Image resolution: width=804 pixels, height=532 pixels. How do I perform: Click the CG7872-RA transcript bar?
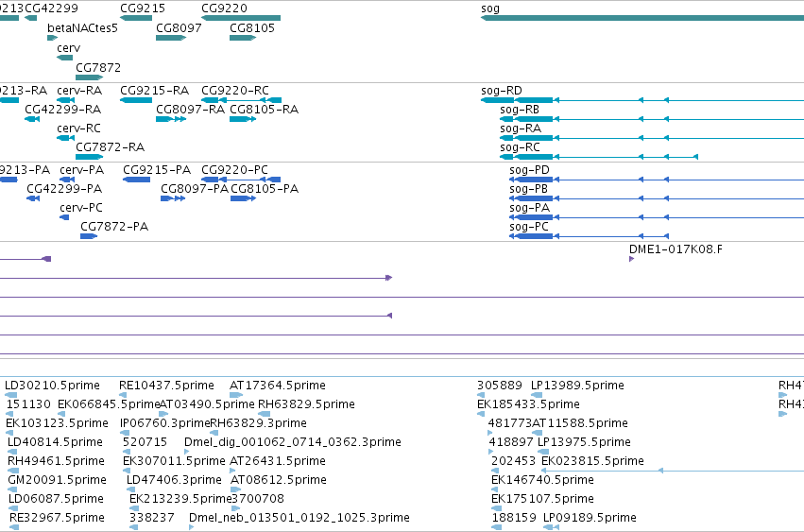[89, 157]
